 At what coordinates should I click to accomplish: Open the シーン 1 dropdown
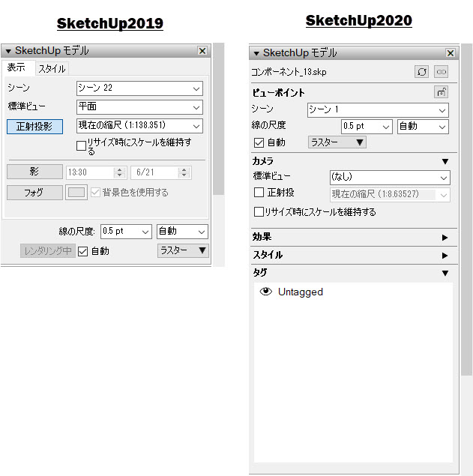coord(378,110)
